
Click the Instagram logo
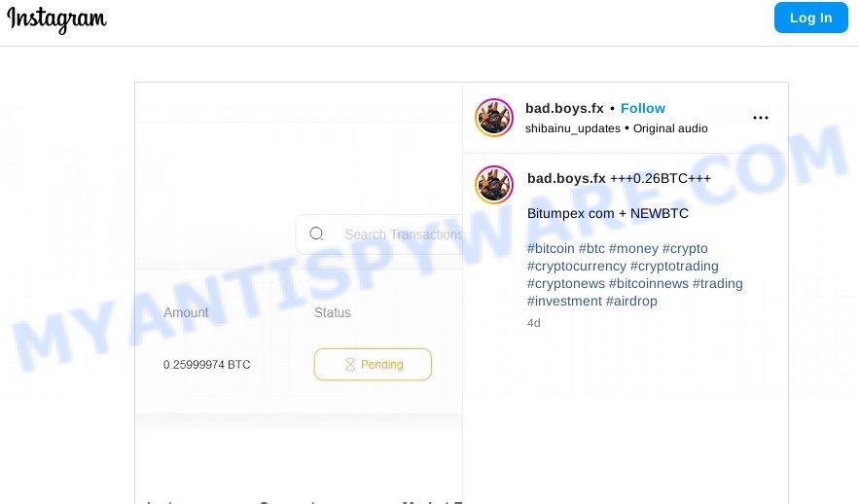pos(56,19)
